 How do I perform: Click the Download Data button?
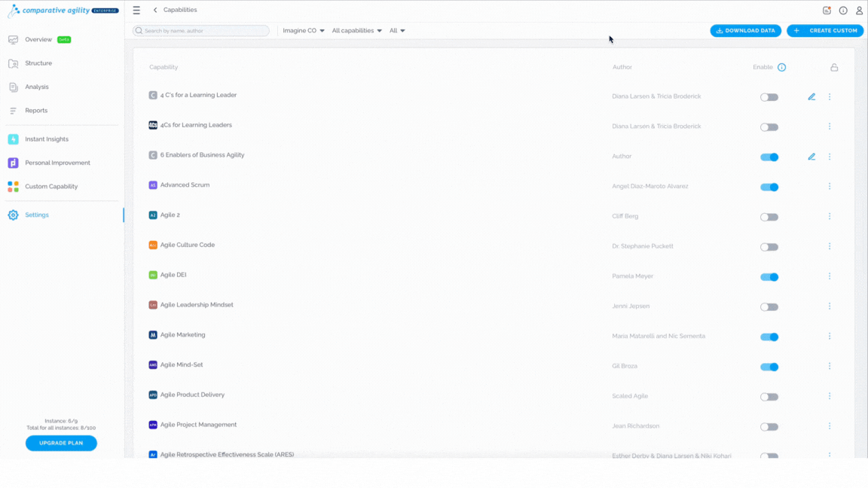click(746, 30)
